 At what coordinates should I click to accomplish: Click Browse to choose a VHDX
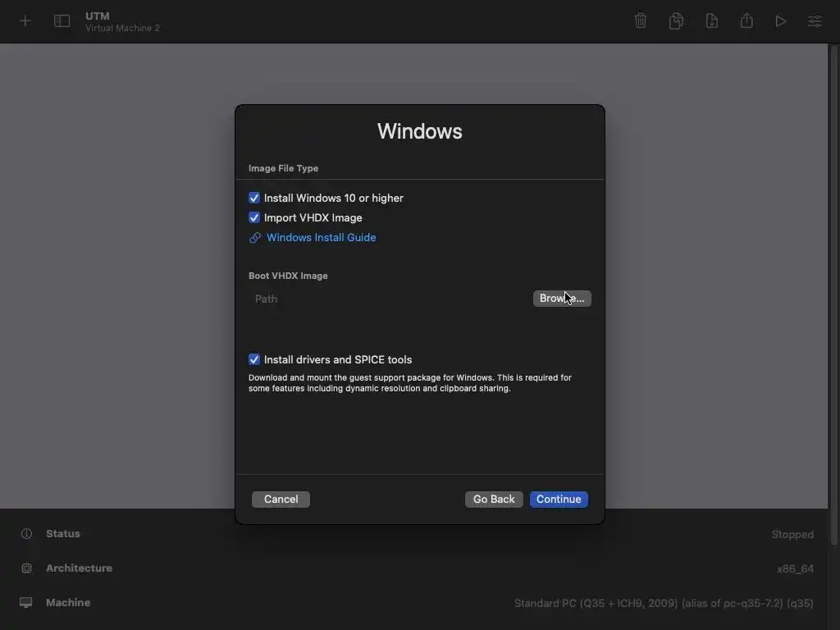[562, 299]
